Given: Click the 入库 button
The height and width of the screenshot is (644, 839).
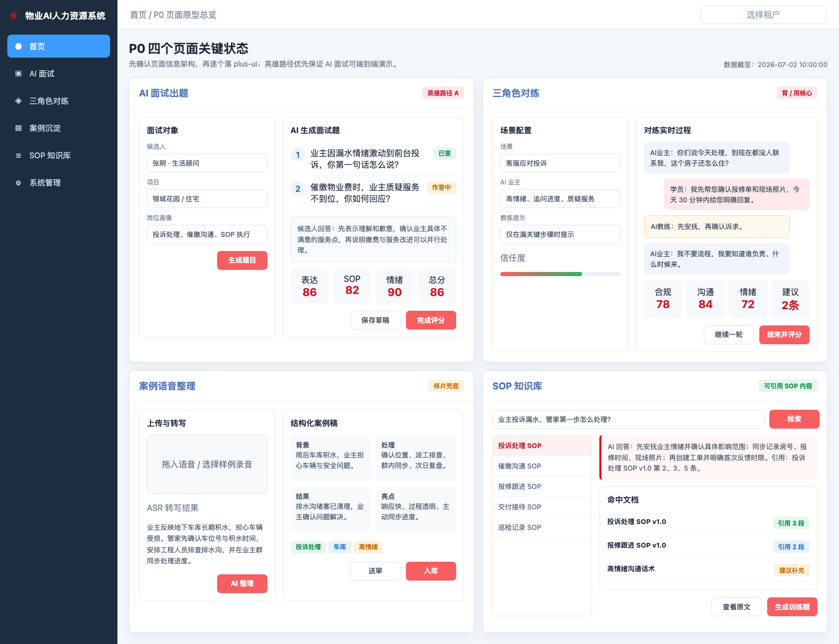Looking at the screenshot, I should (431, 571).
